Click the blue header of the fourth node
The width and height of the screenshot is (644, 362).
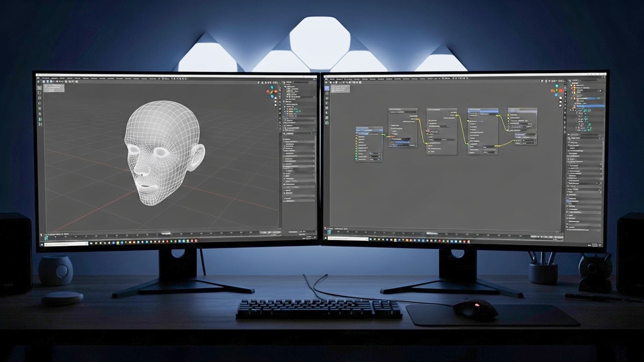[x=483, y=110]
